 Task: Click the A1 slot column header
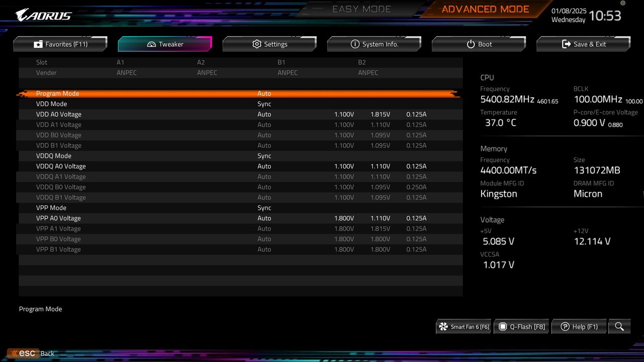[x=120, y=62]
